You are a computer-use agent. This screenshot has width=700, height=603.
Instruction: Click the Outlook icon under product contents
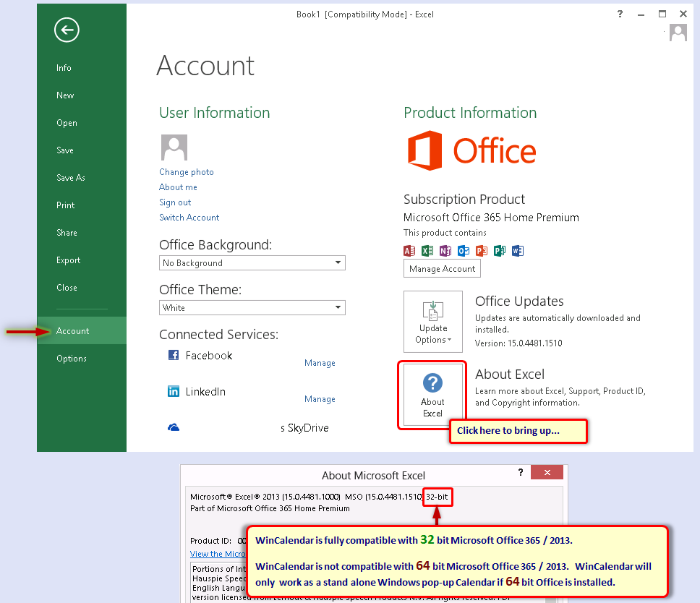[464, 251]
